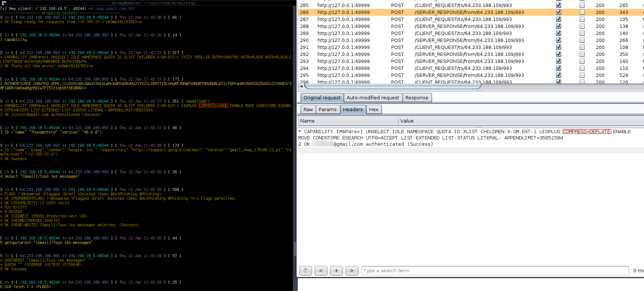Toggle the checked box in row 286

tap(559, 12)
